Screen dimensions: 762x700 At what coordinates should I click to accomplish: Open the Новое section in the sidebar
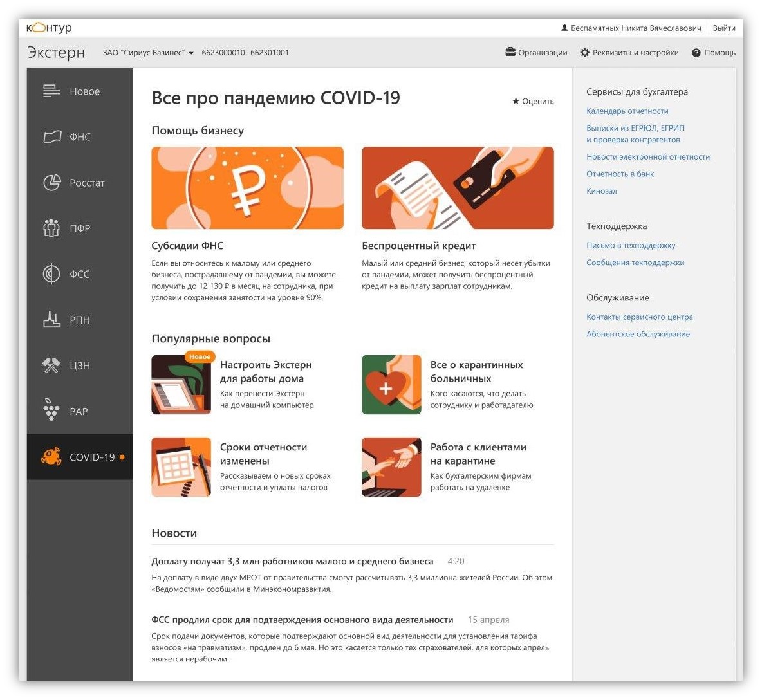pyautogui.click(x=80, y=91)
